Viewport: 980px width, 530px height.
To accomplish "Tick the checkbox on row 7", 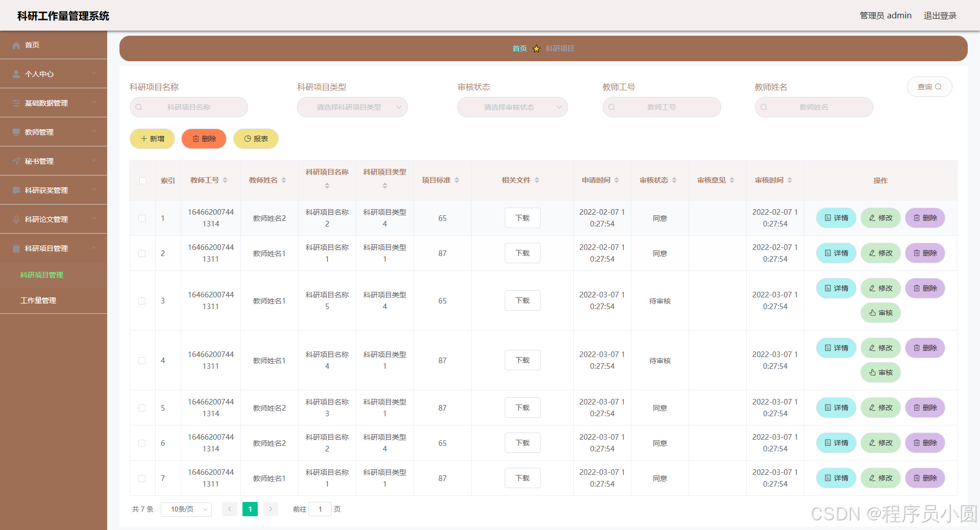I will [x=142, y=478].
